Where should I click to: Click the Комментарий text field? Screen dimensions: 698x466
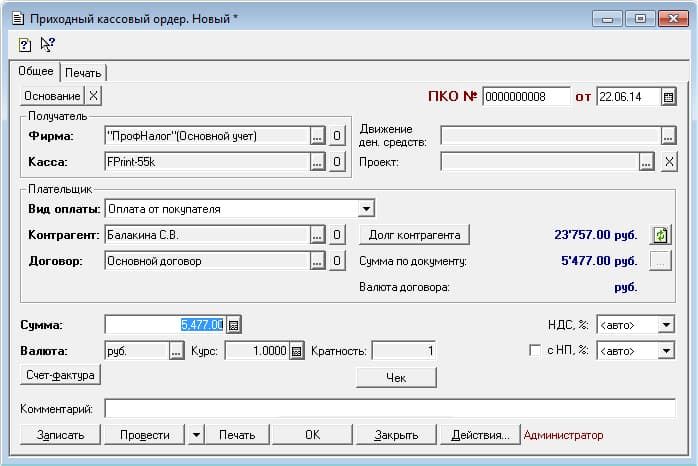point(390,409)
